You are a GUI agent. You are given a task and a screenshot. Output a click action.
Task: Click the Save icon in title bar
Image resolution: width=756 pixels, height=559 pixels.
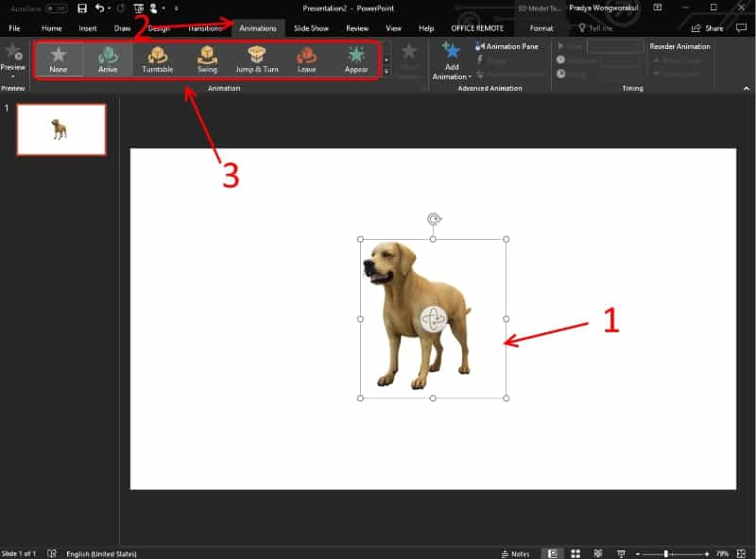coord(82,8)
